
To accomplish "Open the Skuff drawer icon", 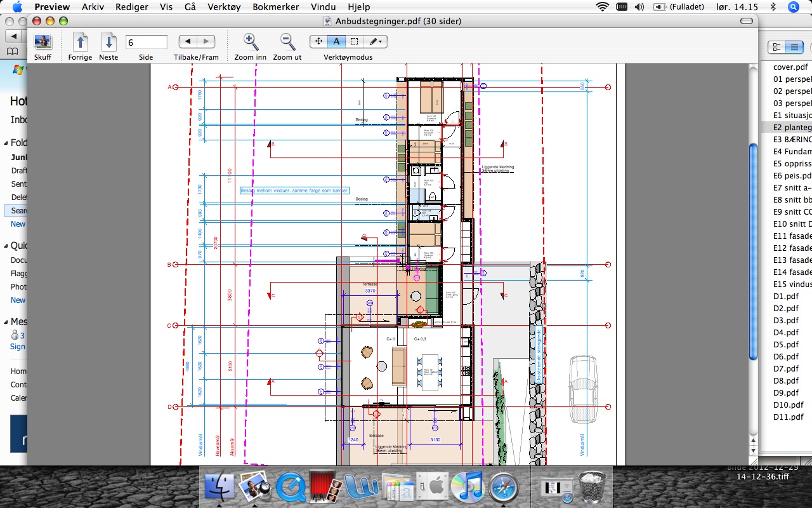I will click(x=43, y=42).
